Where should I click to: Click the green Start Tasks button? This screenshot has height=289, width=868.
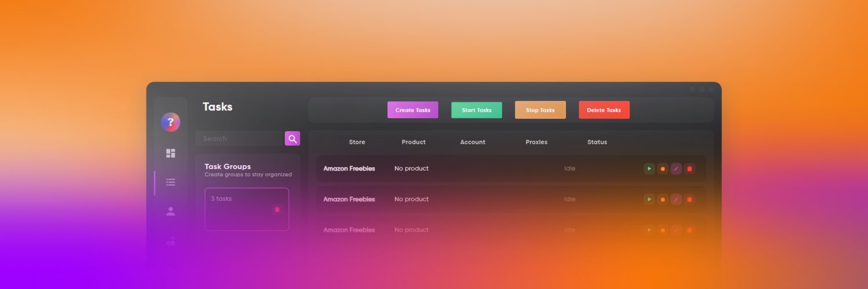[x=476, y=110]
